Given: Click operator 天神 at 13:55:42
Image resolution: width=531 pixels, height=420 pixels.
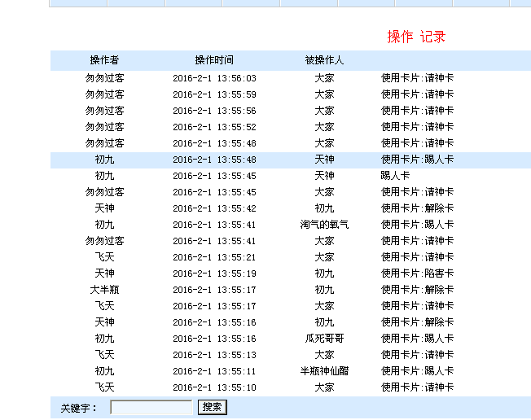Looking at the screenshot, I should coord(104,208).
